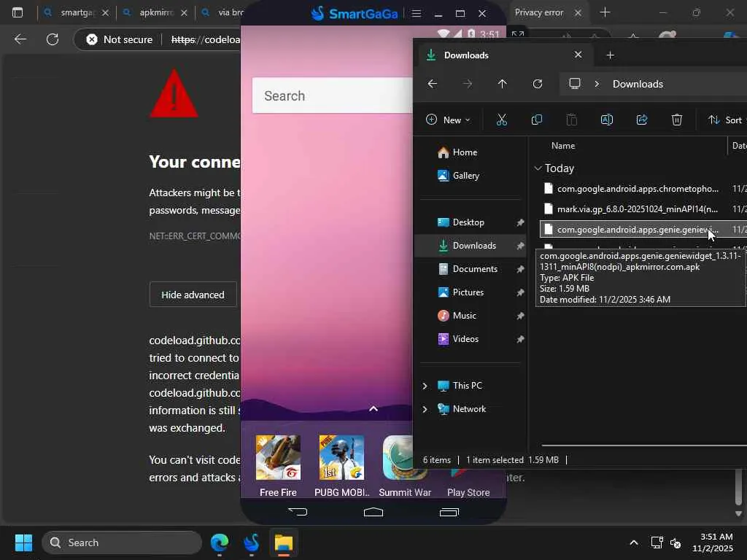
Task: Click the Cut icon in File Explorer toolbar
Action: 501,120
